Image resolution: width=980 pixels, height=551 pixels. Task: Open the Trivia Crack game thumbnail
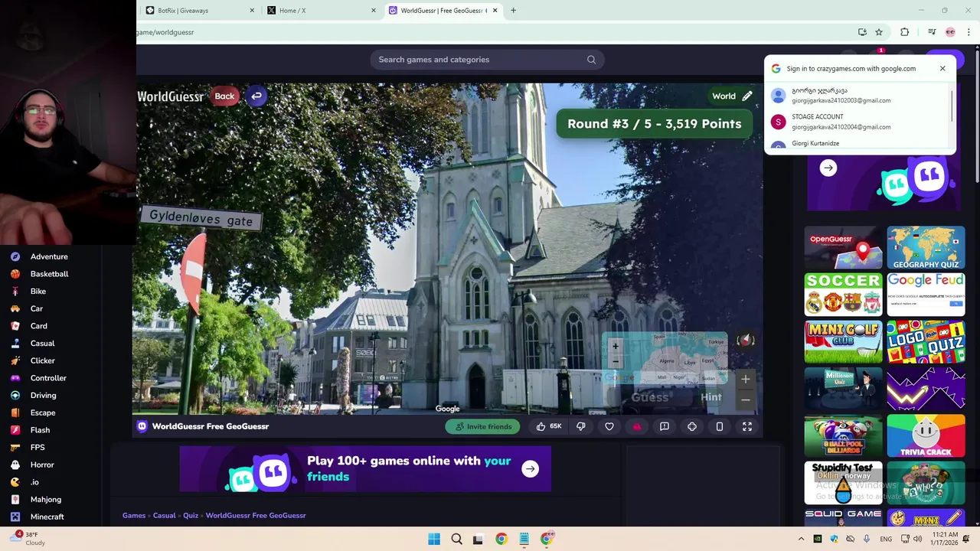(x=926, y=435)
